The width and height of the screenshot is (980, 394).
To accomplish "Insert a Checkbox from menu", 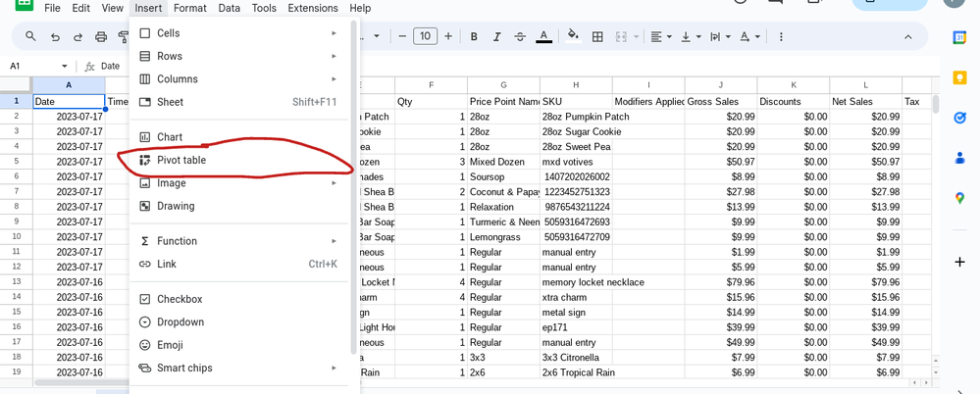I will [x=240, y=299].
